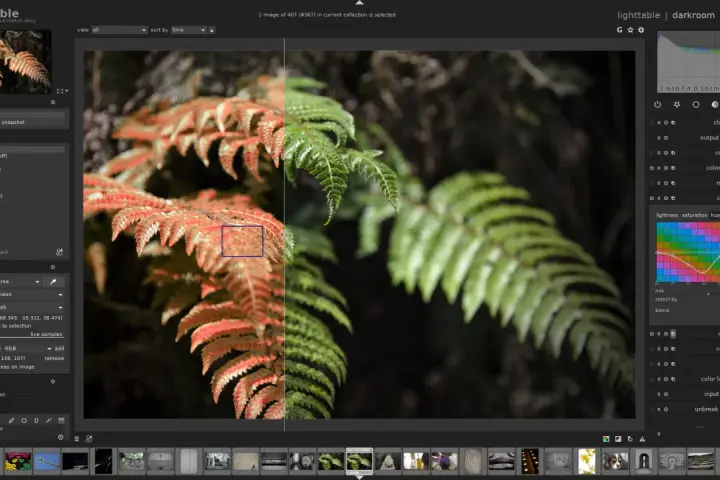720x480 pixels.
Task: Open the colorful flowers thumbnail in filmstrip
Action: tap(18, 462)
